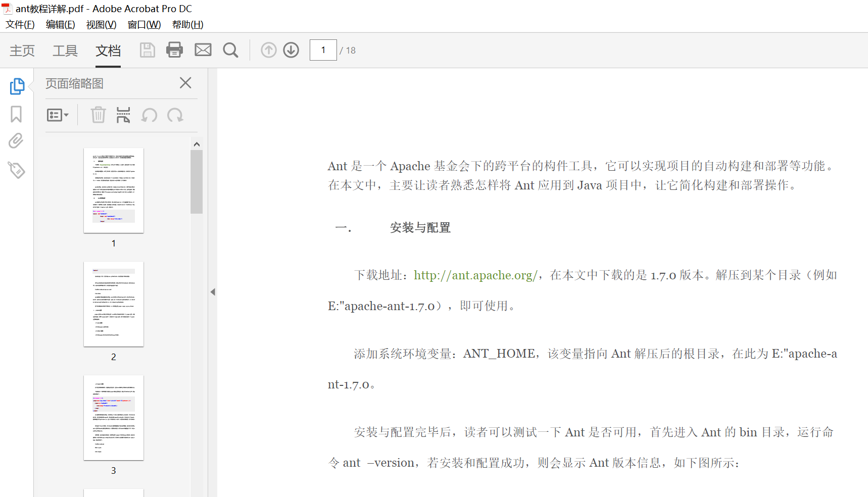This screenshot has height=497, width=868.
Task: Click the Print pages / more page tools icon
Action: click(123, 115)
